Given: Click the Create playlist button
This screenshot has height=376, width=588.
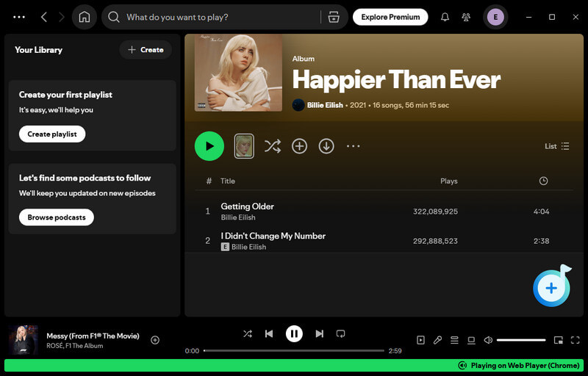Looking at the screenshot, I should pyautogui.click(x=52, y=134).
